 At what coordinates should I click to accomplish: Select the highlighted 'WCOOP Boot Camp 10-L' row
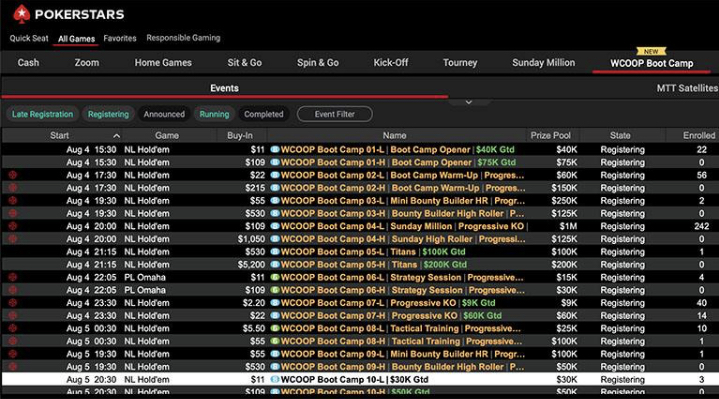point(360,380)
